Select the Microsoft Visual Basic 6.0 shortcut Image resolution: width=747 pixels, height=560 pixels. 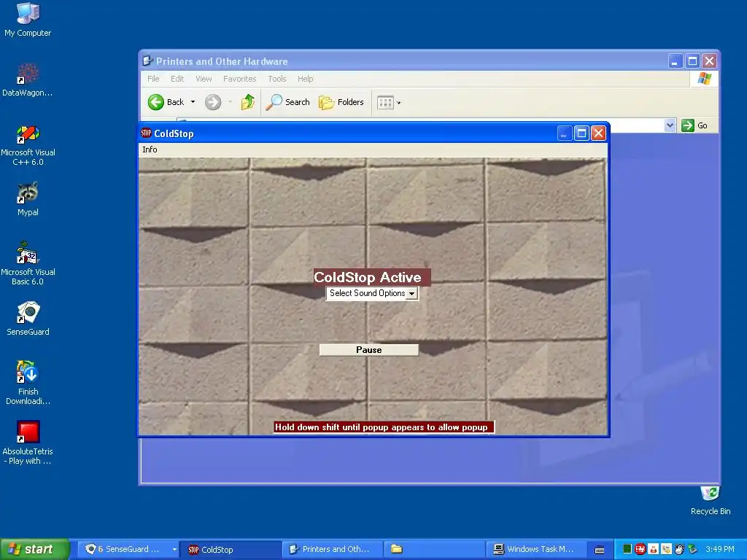click(x=28, y=263)
